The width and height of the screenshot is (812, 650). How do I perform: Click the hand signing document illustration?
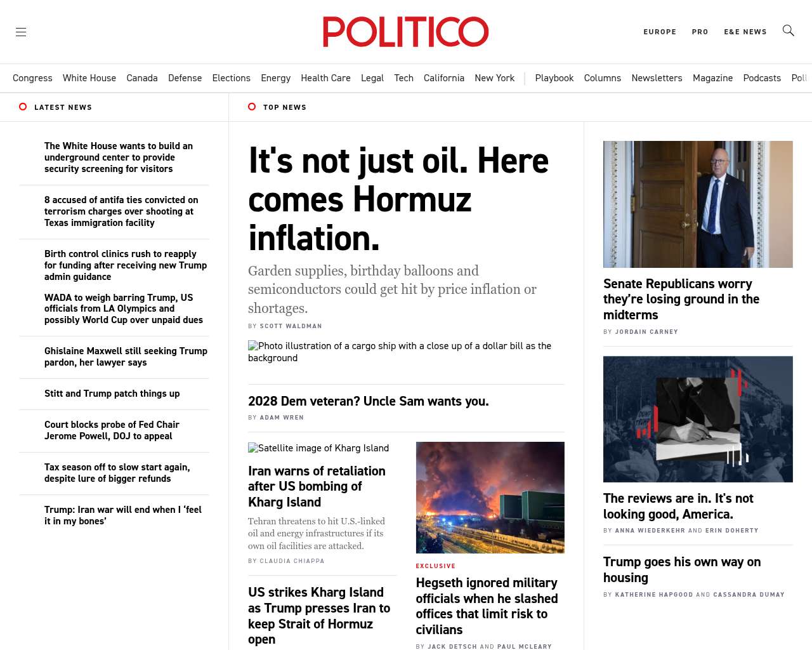point(698,419)
